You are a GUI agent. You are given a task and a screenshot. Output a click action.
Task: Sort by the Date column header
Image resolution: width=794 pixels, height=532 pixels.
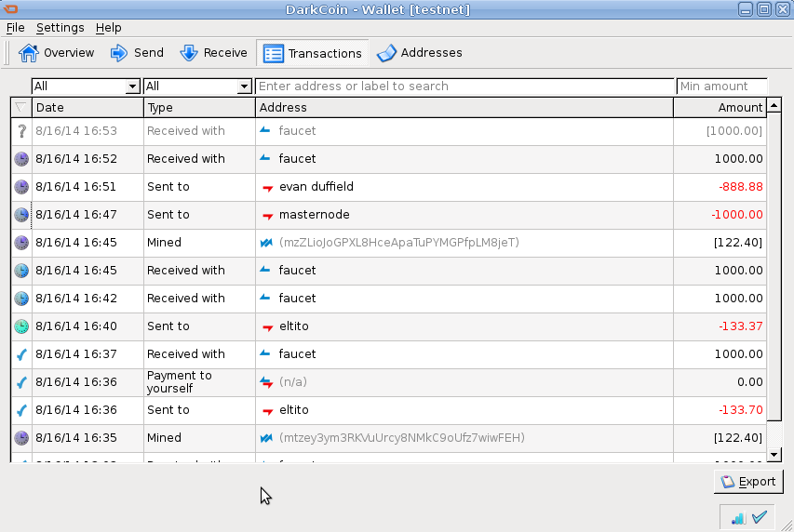point(87,107)
